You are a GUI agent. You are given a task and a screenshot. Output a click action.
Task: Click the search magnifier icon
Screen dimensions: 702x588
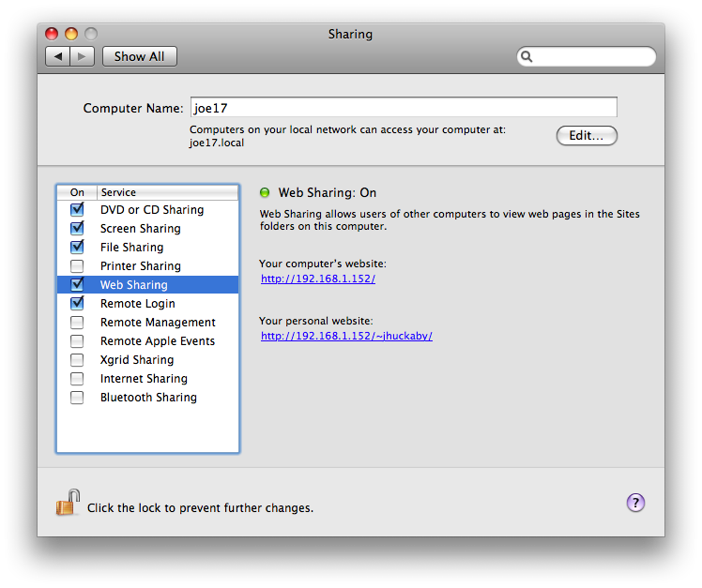point(528,57)
